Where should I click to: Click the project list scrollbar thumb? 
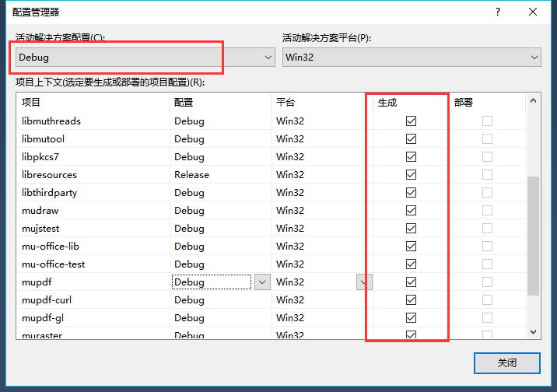pyautogui.click(x=533, y=236)
